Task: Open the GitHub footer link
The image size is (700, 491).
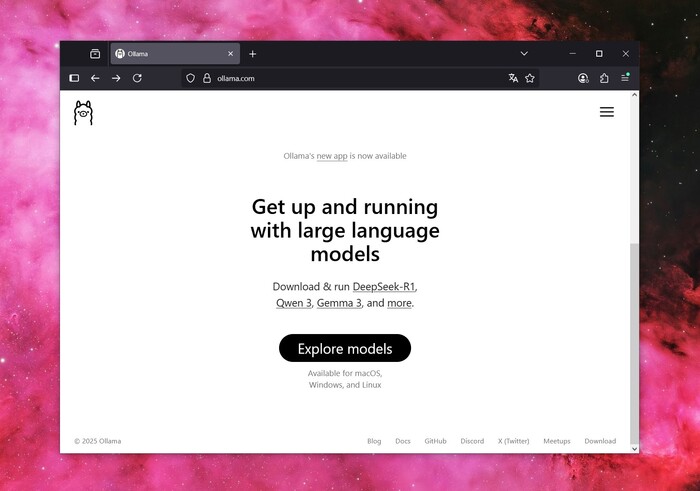Action: pyautogui.click(x=435, y=441)
